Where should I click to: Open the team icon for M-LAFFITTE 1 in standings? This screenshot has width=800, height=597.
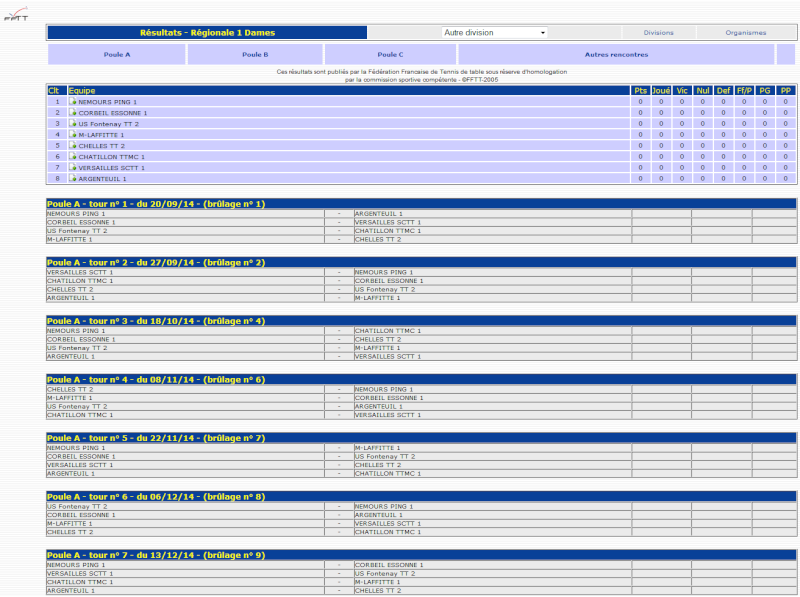click(x=72, y=135)
